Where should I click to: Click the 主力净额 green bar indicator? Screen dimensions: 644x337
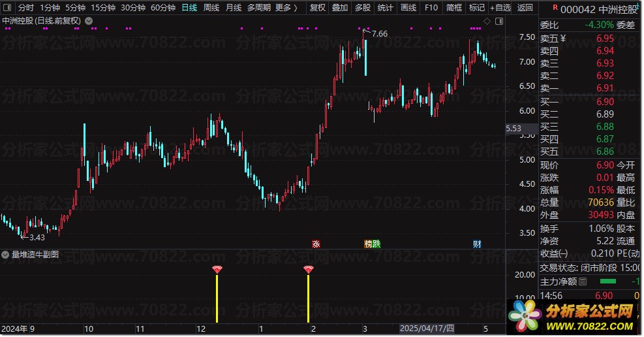click(608, 281)
